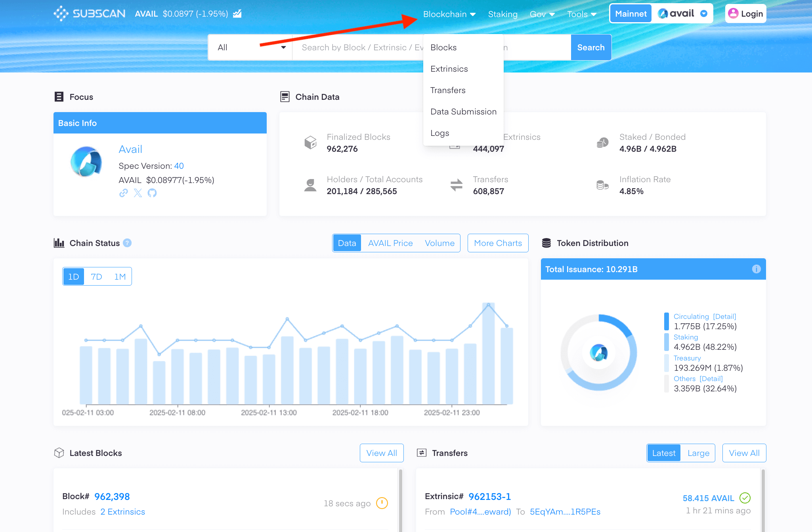
Task: Open Avail's GitHub icon
Action: (x=152, y=193)
